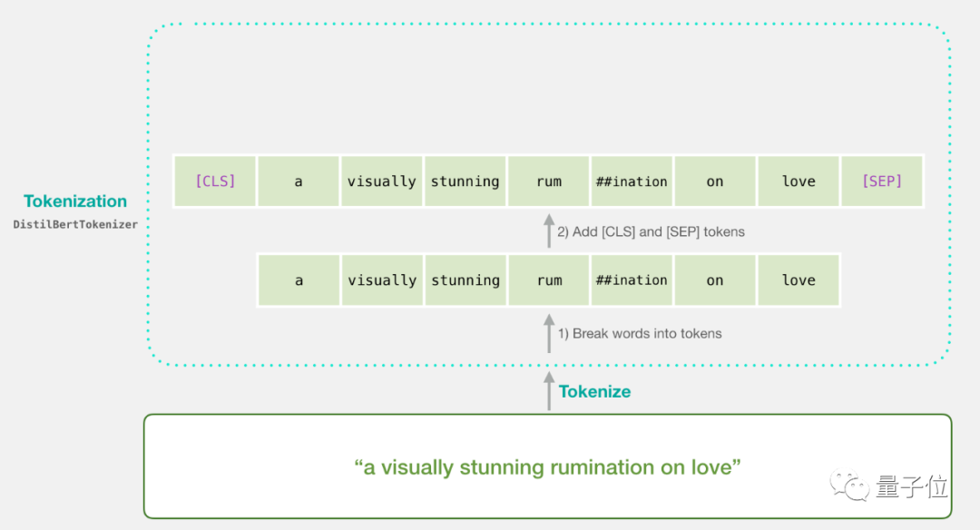
Task: Pick the "visually" token in the top row
Action: coord(382,182)
